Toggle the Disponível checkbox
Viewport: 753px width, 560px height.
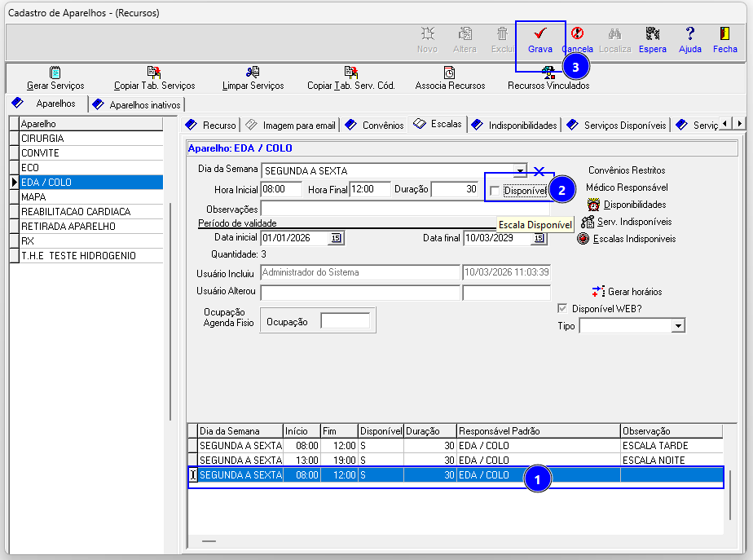[x=495, y=191]
